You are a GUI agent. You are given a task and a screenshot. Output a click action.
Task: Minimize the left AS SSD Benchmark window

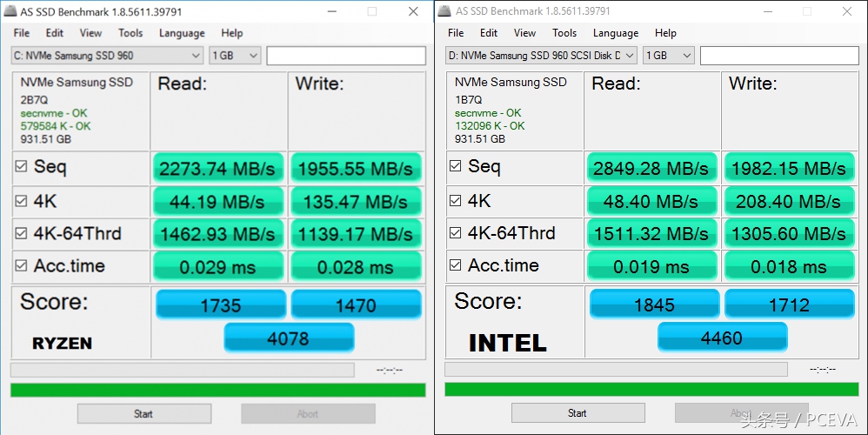click(332, 11)
